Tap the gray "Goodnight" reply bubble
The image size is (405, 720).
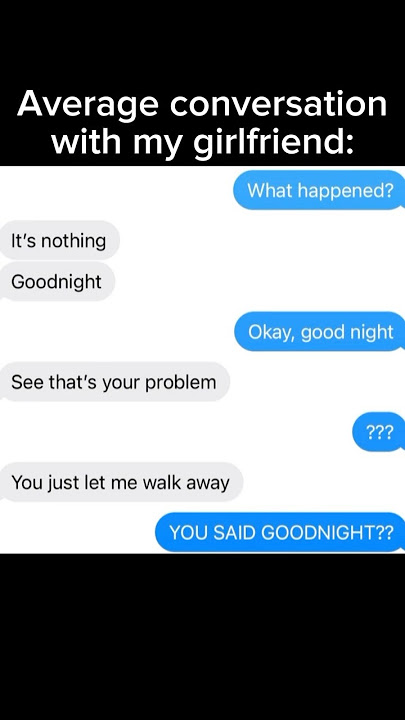tap(57, 281)
